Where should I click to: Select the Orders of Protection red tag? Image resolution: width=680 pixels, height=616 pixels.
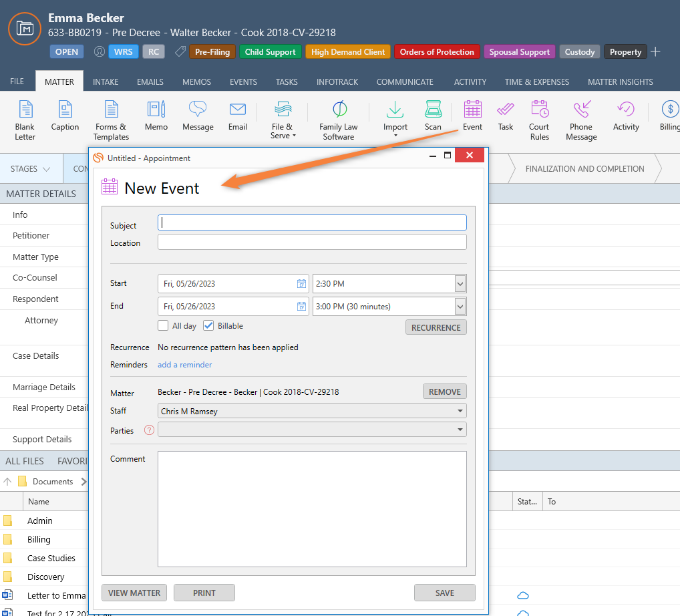[x=437, y=51]
